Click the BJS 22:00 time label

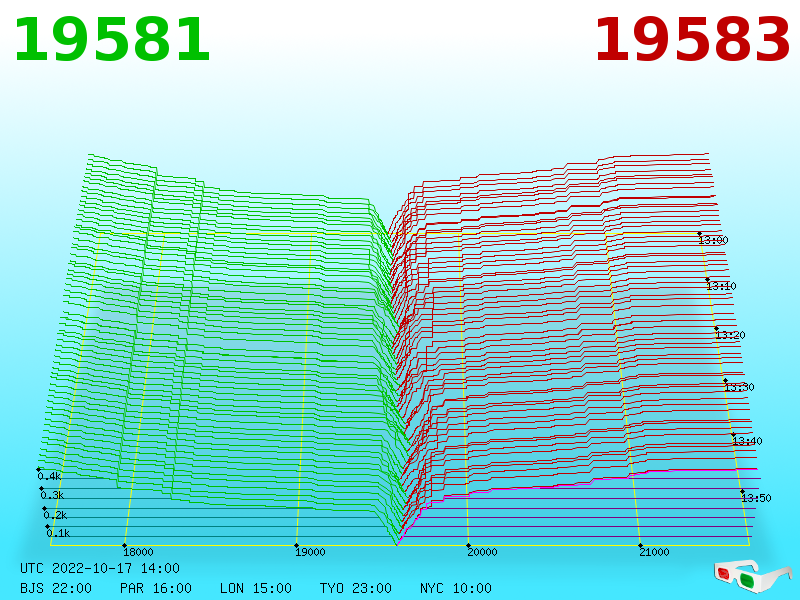pyautogui.click(x=56, y=588)
